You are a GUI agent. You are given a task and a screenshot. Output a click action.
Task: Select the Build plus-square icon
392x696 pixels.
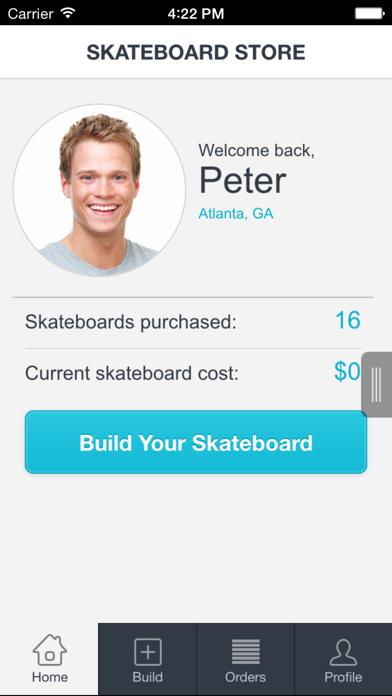[148, 652]
